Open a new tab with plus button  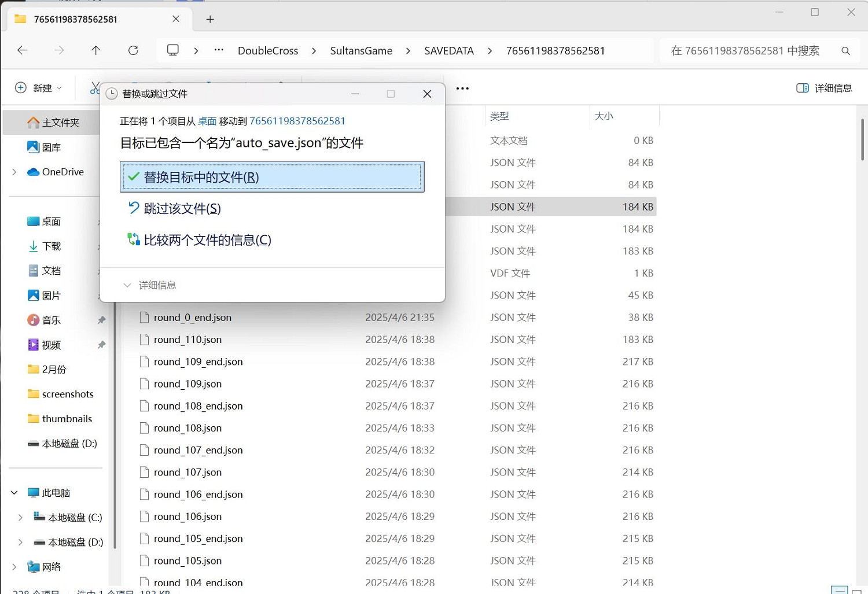click(x=210, y=19)
